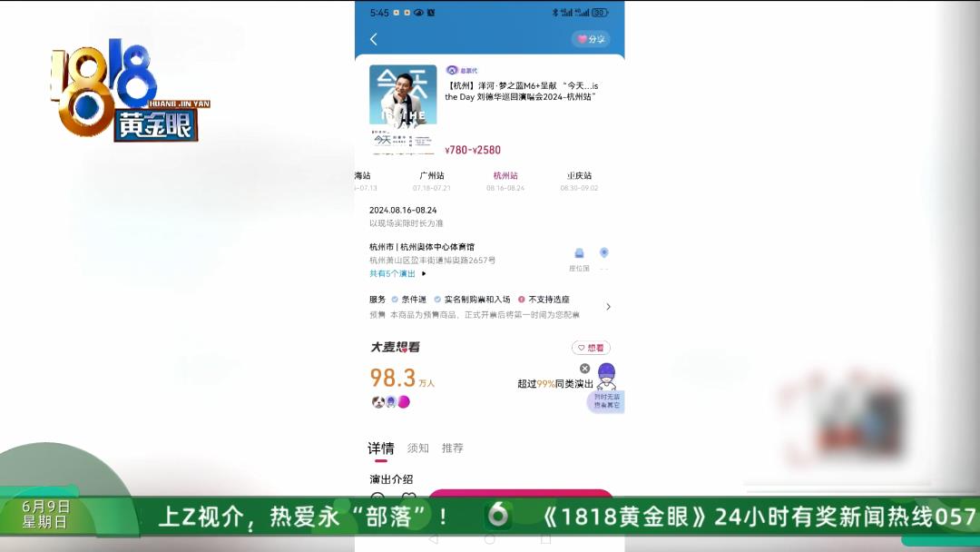This screenshot has height=552, width=980.
Task: Expand the 共有5个演出 list
Action: [x=397, y=274]
